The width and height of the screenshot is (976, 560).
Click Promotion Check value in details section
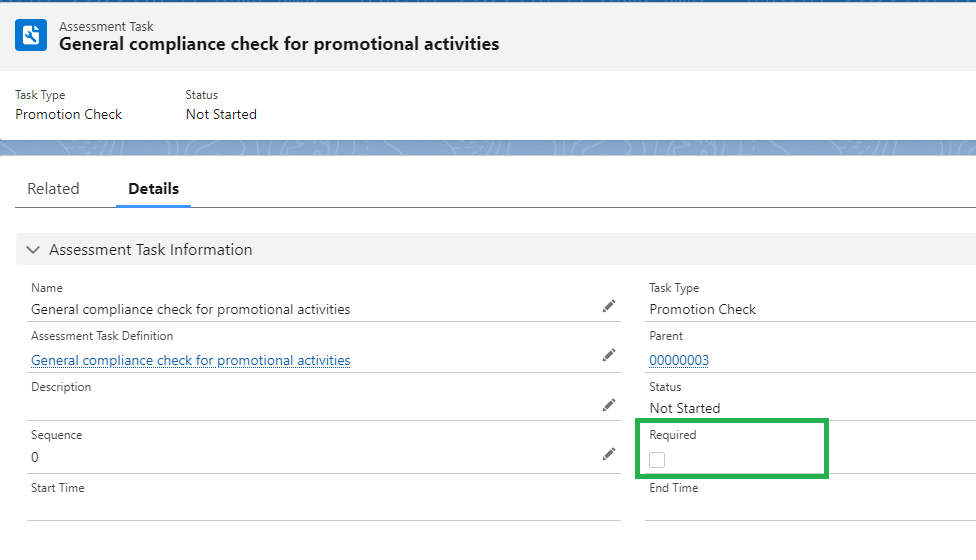(x=702, y=309)
